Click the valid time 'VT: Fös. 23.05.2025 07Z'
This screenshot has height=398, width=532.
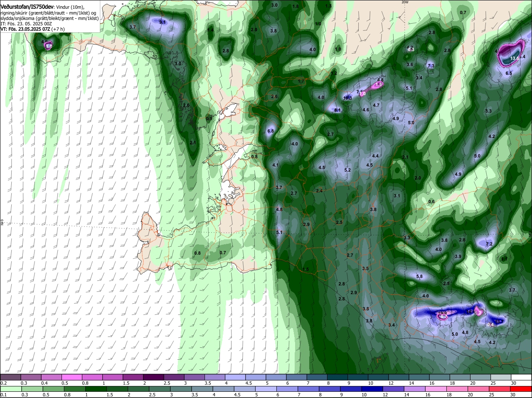[25, 29]
